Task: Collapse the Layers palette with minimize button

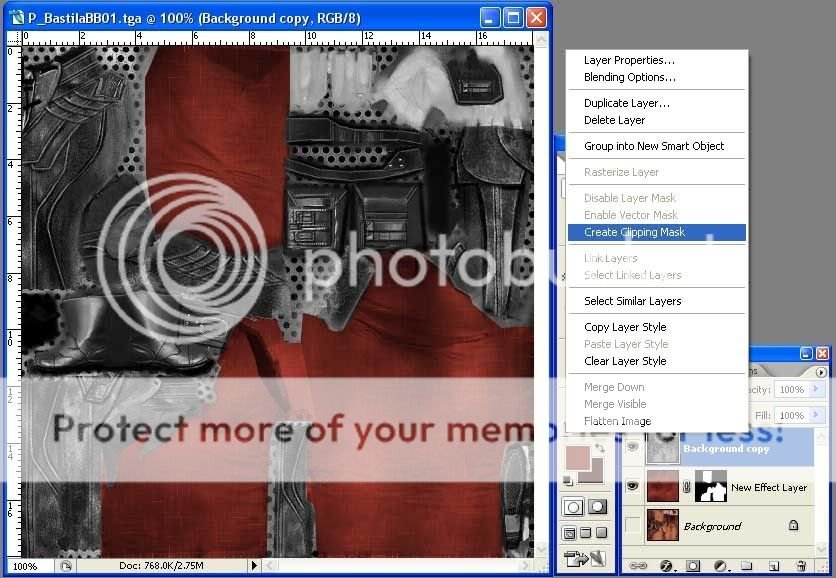Action: click(x=806, y=353)
